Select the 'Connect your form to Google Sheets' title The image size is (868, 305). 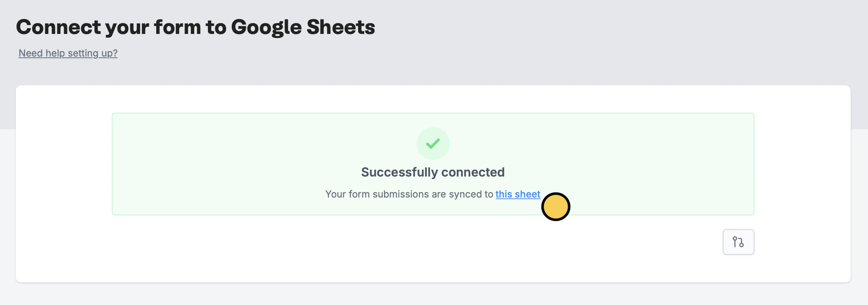tap(196, 27)
